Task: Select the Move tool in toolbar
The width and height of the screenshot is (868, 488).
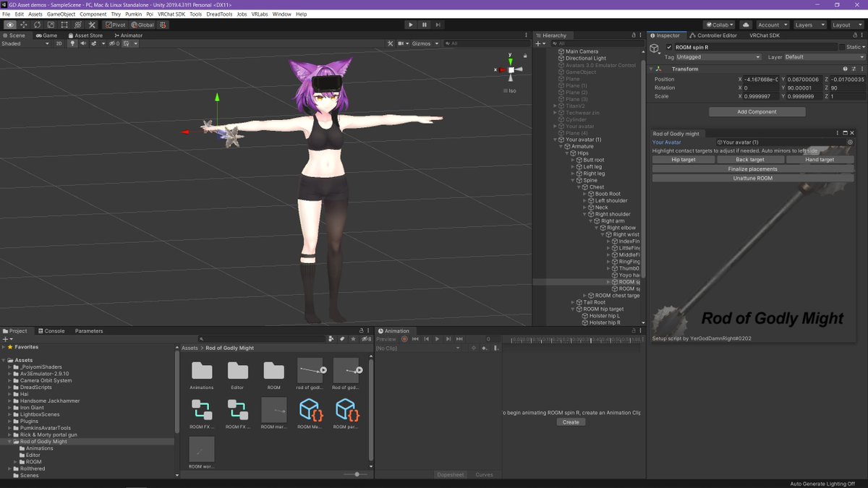Action: [x=24, y=25]
